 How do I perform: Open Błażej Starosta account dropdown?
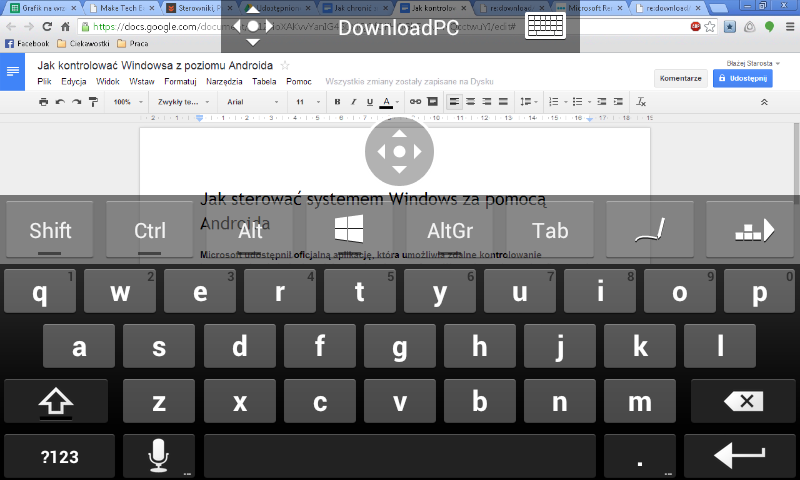753,63
